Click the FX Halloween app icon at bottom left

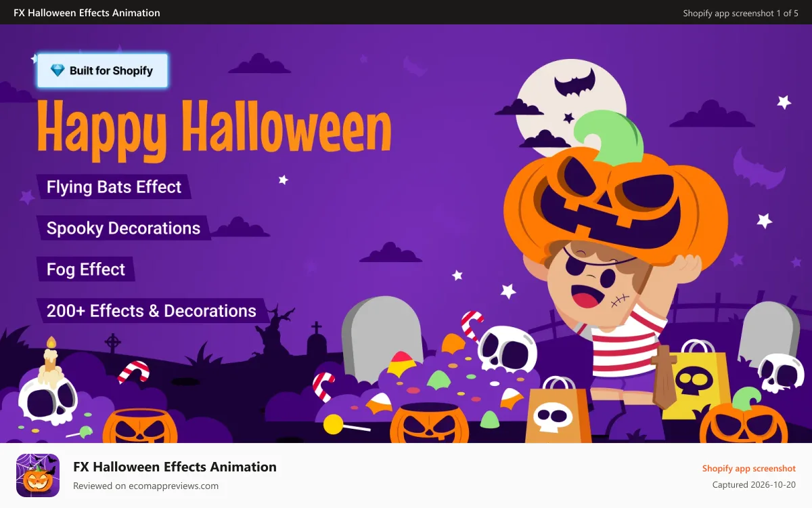click(x=38, y=475)
